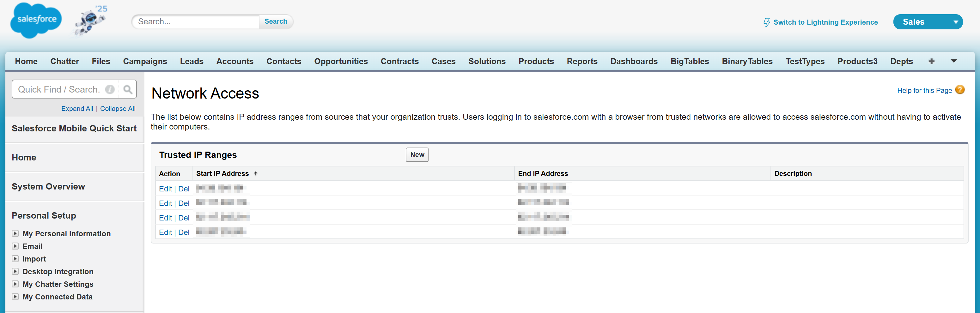The height and width of the screenshot is (313, 980).
Task: Open Help for this Page link
Action: pos(924,91)
